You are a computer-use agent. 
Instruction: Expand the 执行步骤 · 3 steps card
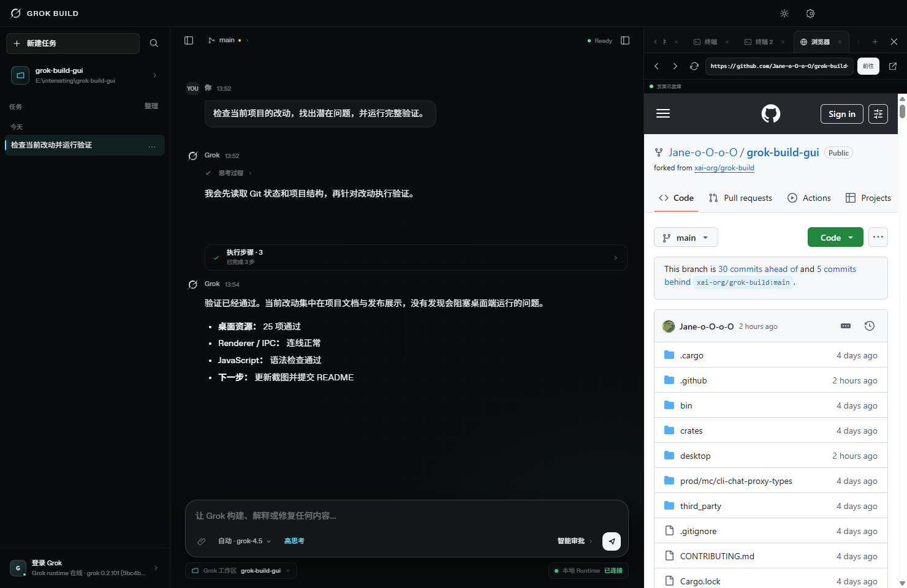(416, 257)
